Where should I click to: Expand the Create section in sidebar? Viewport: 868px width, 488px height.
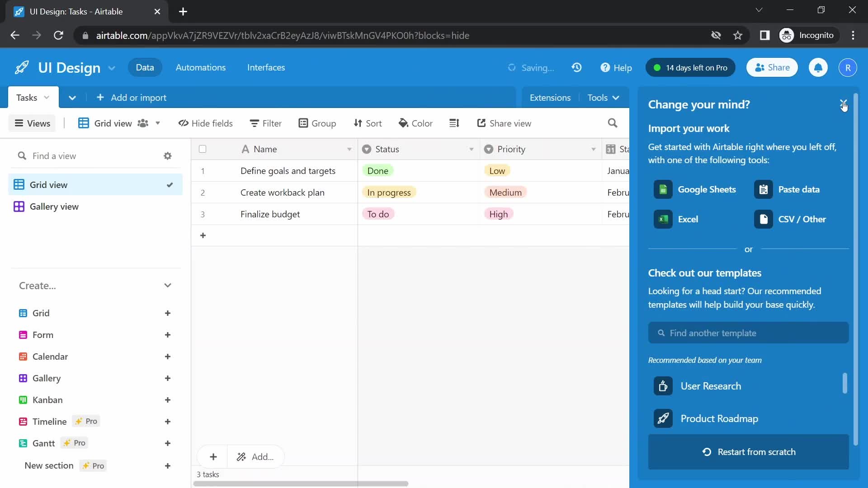pyautogui.click(x=168, y=285)
